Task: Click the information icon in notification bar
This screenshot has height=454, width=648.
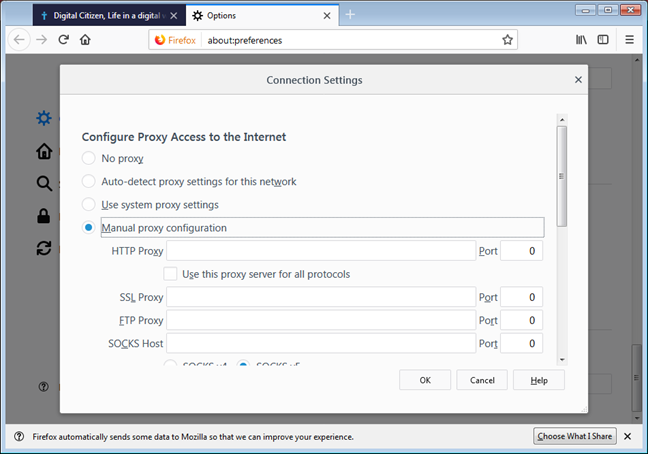Action: click(x=19, y=436)
